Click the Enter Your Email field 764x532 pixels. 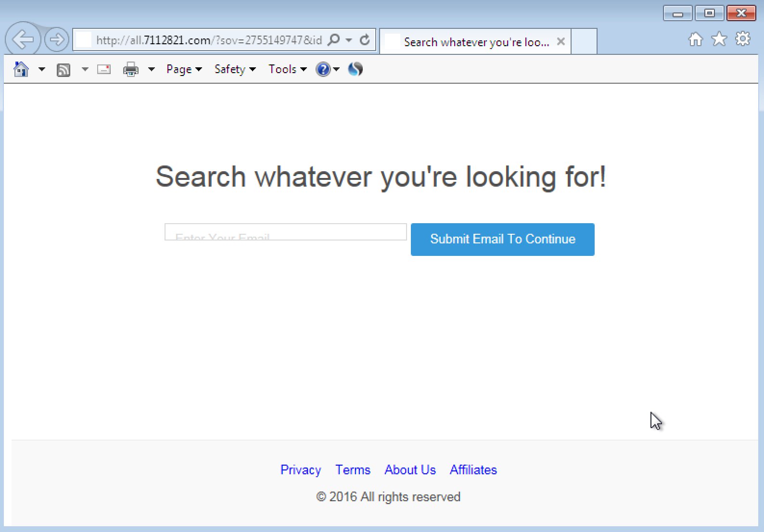click(285, 232)
